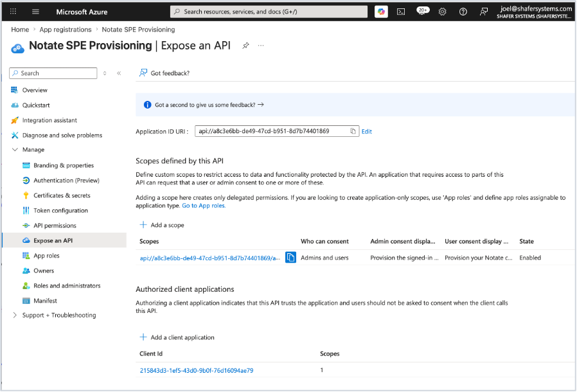The width and height of the screenshot is (577, 392).
Task: Open portal settings gear icon
Action: (x=442, y=12)
